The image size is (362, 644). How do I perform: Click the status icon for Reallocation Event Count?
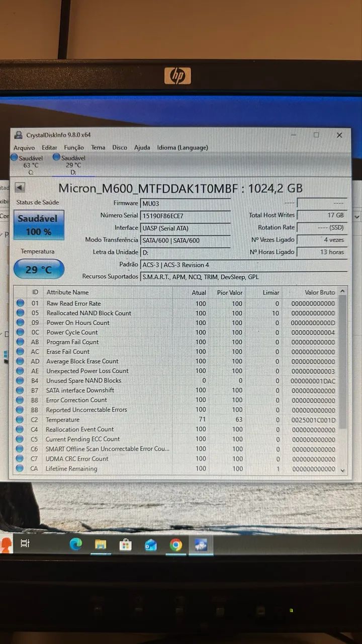20,429
